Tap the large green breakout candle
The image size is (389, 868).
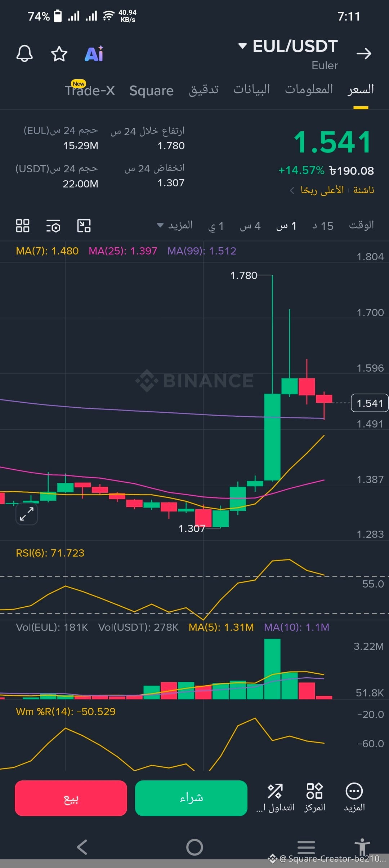coord(272,437)
